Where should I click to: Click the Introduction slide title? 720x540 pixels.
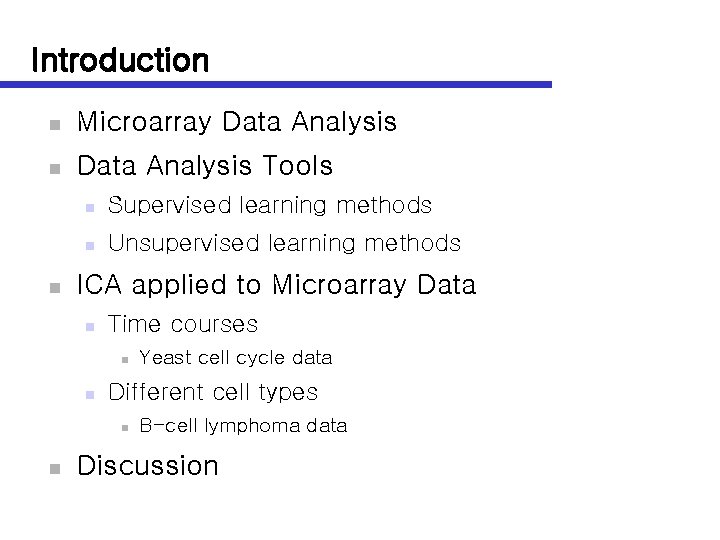pos(120,60)
